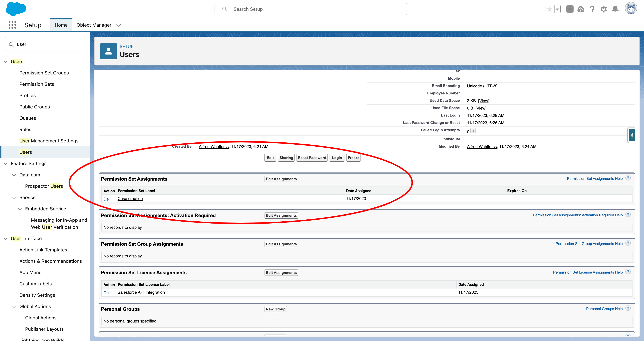Open the global actions plus icon
The image size is (644, 341).
click(570, 9)
